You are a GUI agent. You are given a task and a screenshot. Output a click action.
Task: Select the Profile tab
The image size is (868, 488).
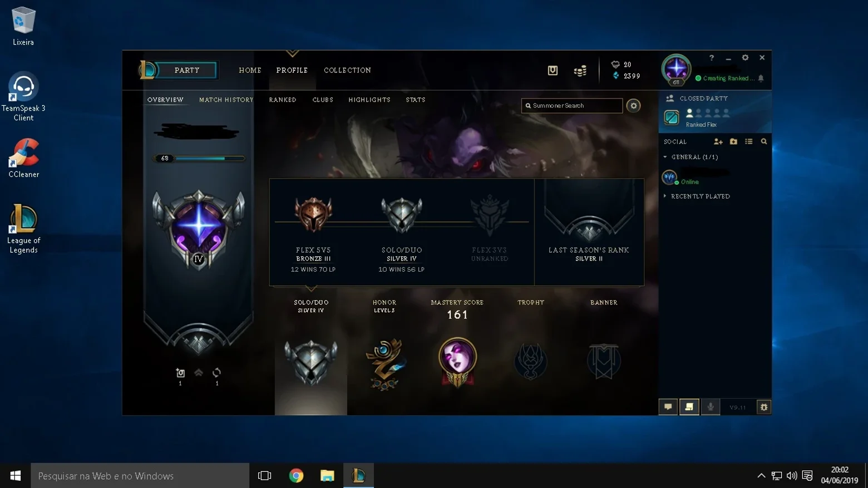tap(292, 71)
